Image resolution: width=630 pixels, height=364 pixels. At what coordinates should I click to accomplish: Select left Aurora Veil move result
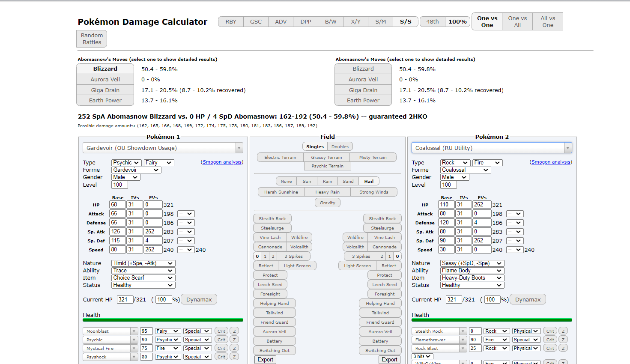click(x=105, y=79)
